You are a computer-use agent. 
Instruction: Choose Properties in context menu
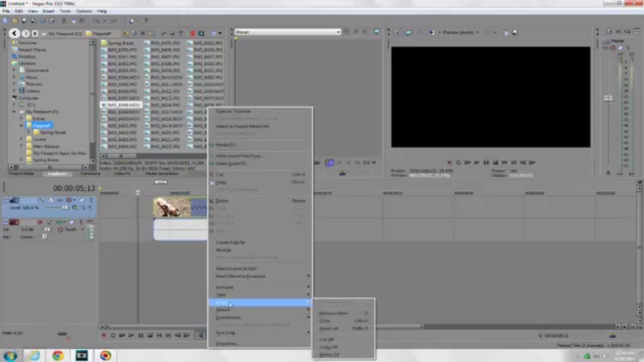[260, 343]
